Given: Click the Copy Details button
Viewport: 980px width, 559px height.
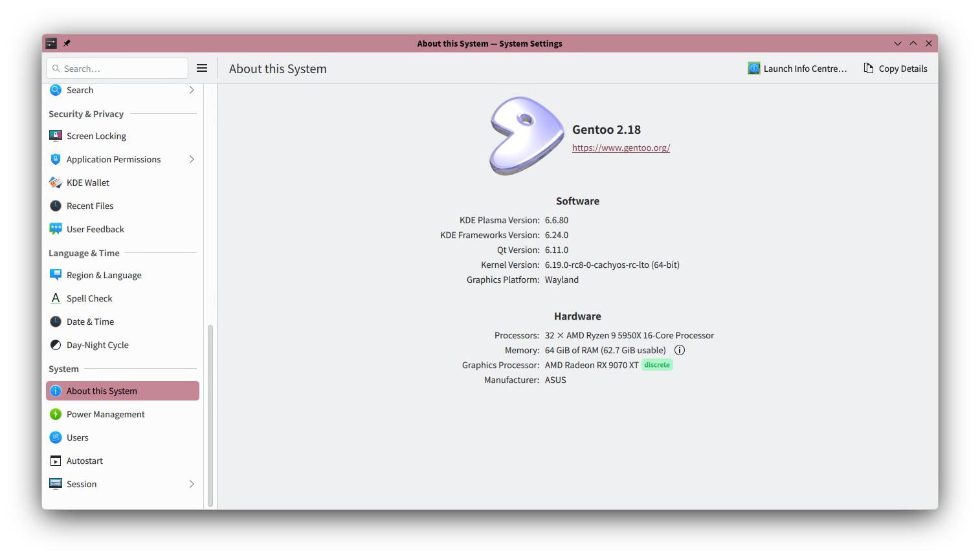Looking at the screenshot, I should coord(895,68).
